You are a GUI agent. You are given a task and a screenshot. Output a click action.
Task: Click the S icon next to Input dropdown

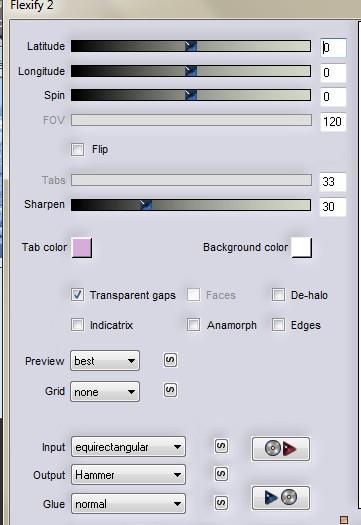221,446
